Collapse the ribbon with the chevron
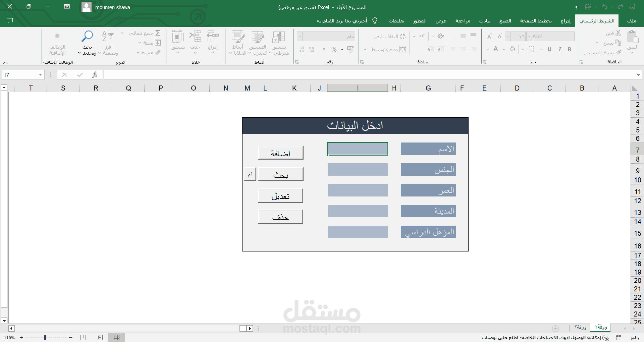The image size is (644, 342). [5, 62]
